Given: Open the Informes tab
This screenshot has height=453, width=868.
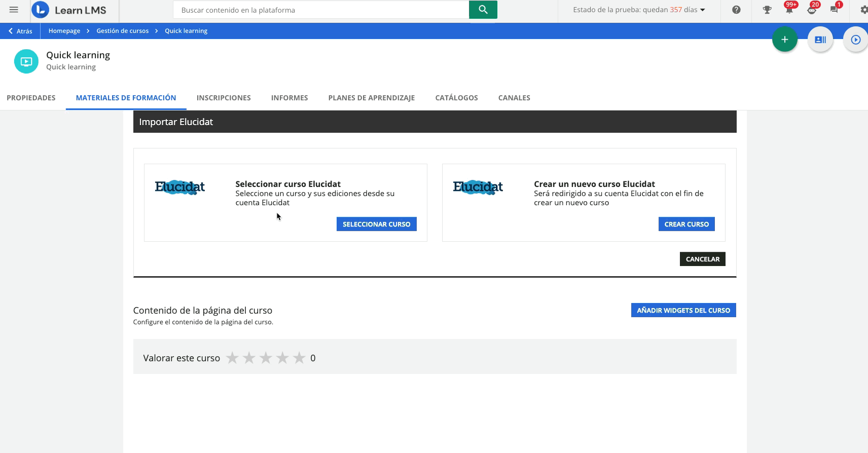Looking at the screenshot, I should pos(290,98).
